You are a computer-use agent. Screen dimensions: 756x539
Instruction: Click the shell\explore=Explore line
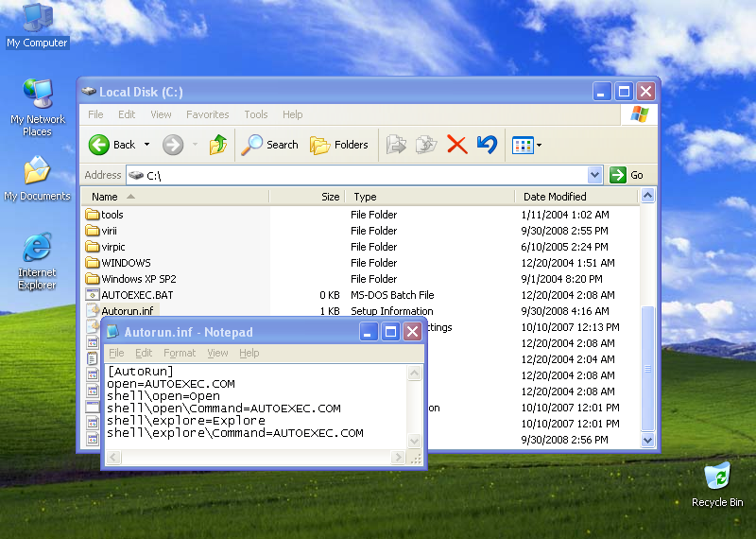[x=185, y=420]
